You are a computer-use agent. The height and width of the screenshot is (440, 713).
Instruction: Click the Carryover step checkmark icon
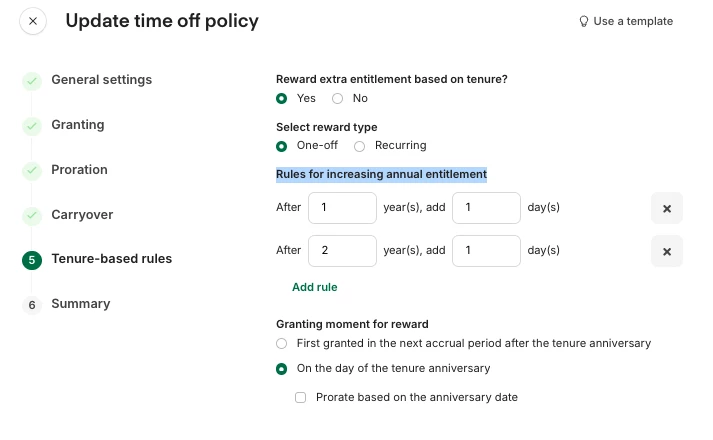point(32,215)
